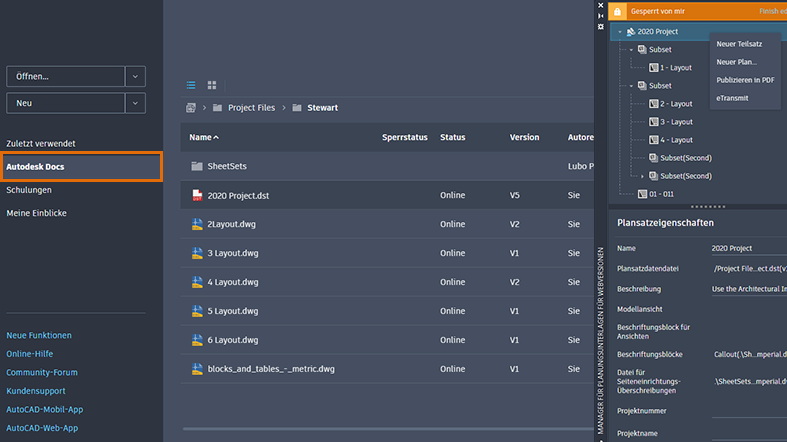This screenshot has height=442, width=787.
Task: Open the SheetSets folder
Action: pyautogui.click(x=227, y=166)
